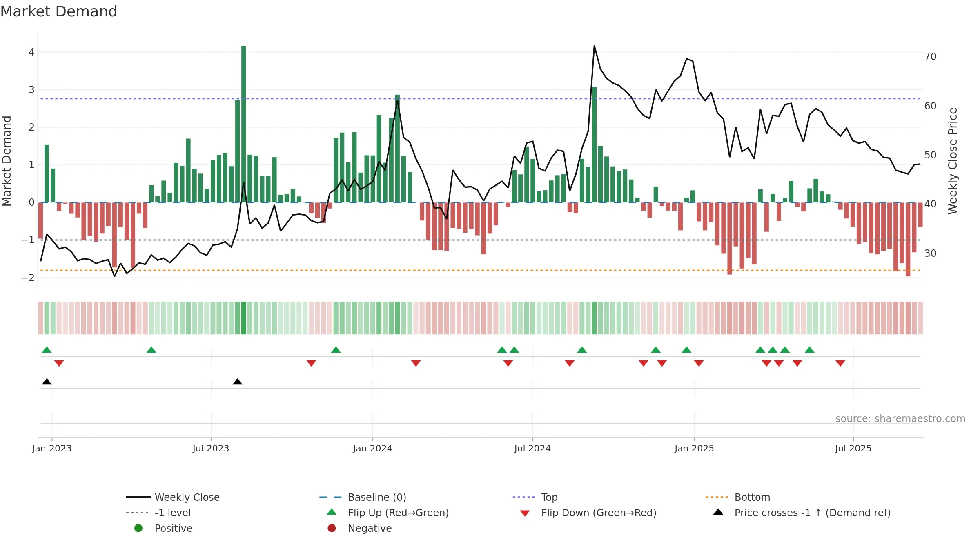Click the last red flip-down marker before Jul 2025

point(840,363)
